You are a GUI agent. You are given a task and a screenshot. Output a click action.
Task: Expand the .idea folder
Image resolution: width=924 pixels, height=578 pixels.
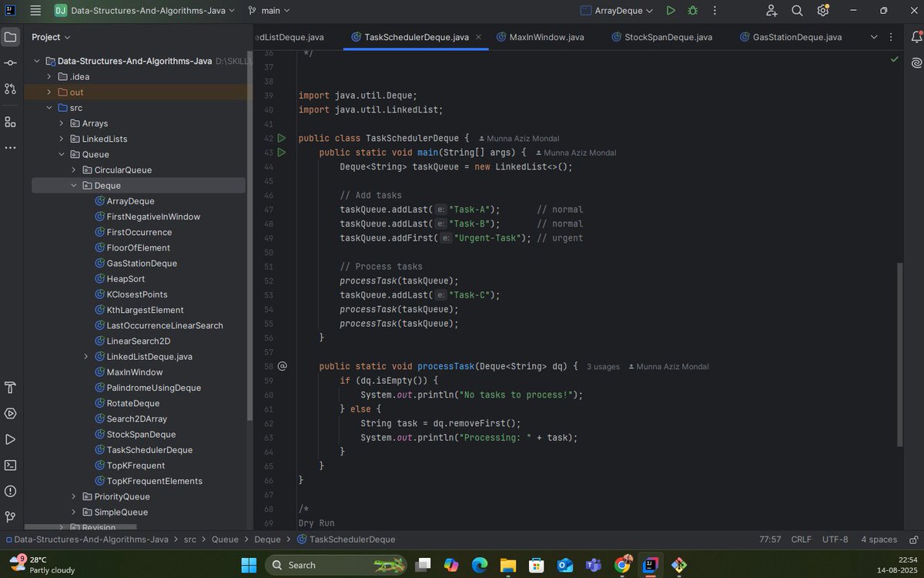click(x=49, y=77)
